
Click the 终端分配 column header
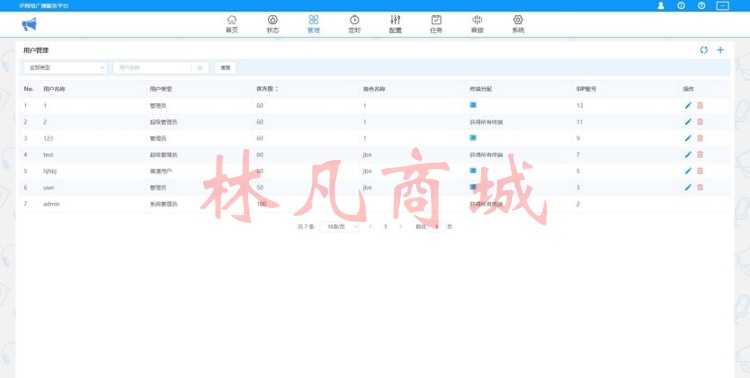(481, 89)
